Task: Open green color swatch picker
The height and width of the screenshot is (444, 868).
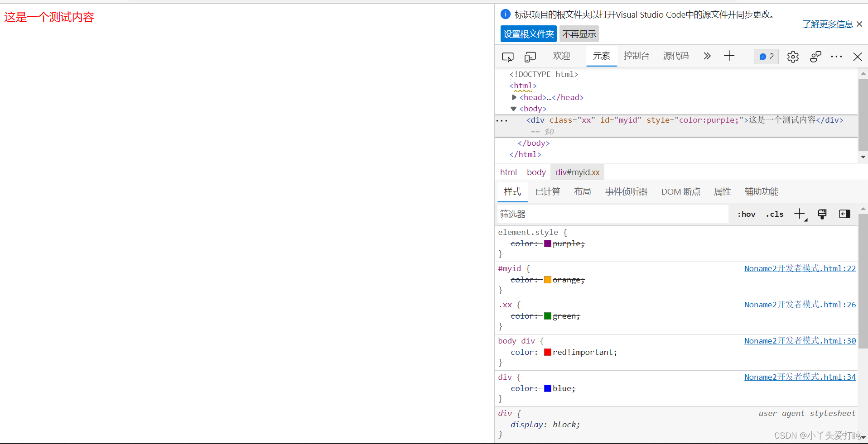Action: (x=548, y=316)
